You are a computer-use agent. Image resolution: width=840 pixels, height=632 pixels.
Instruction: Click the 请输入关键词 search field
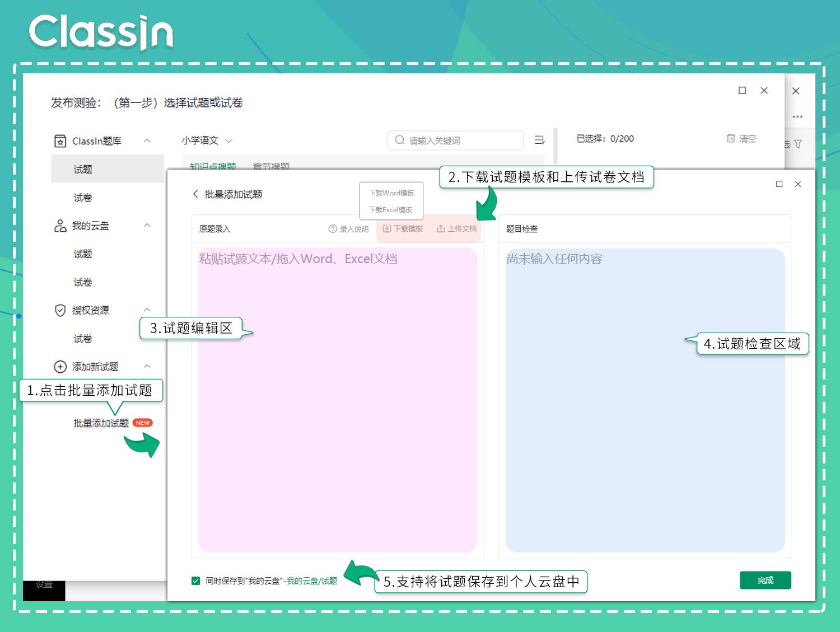pos(455,141)
